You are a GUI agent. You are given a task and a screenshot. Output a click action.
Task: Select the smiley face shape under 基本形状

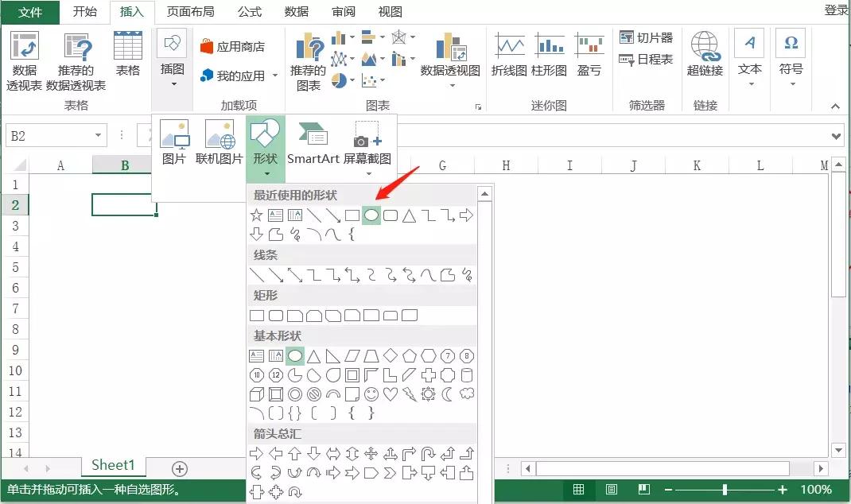371,394
